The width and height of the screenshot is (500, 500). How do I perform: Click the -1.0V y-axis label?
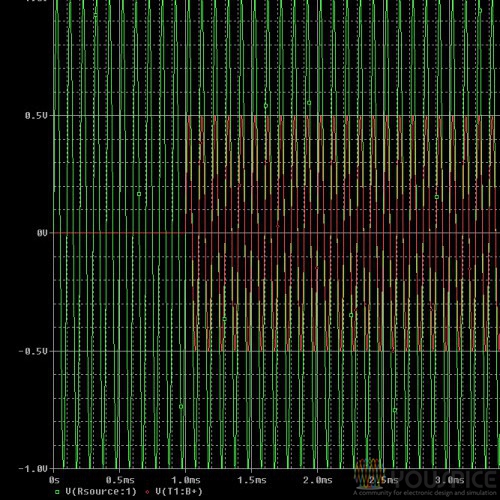[x=33, y=469]
